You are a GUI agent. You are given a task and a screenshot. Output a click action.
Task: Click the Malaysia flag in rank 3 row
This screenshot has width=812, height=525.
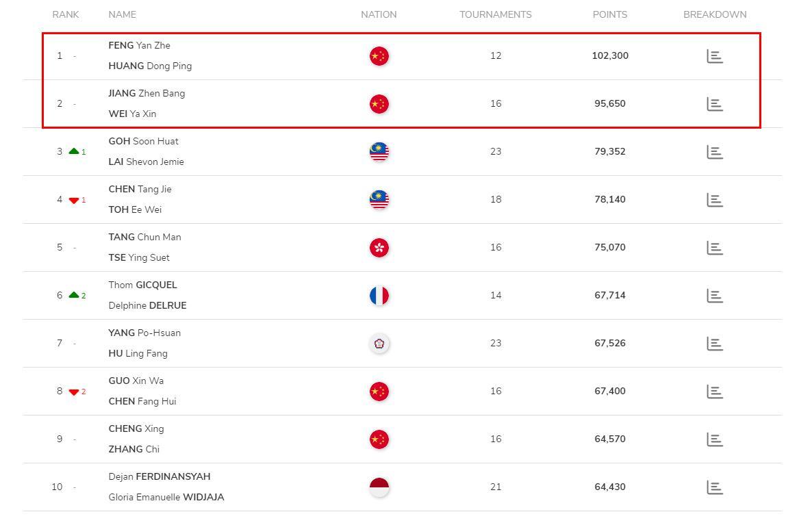coord(379,152)
